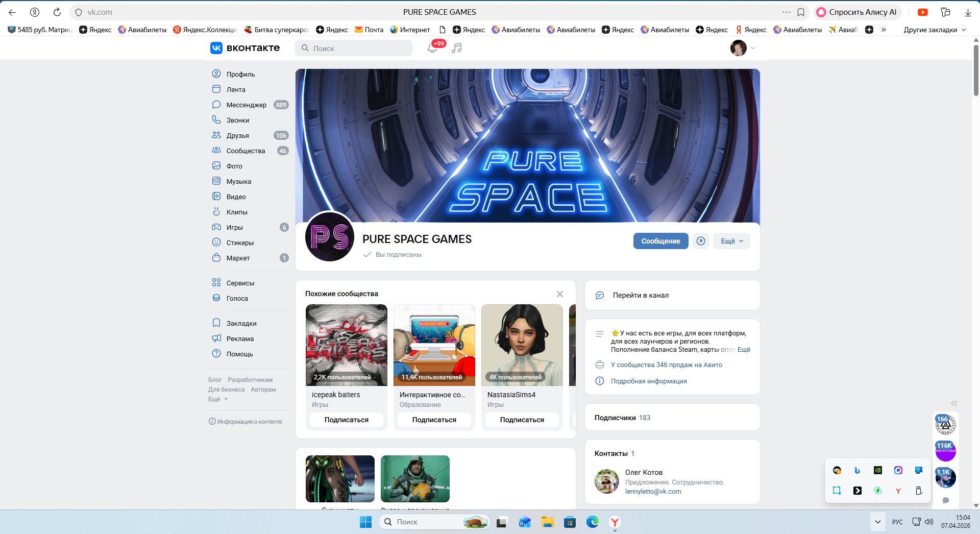Image resolution: width=980 pixels, height=534 pixels.
Task: Open Сообщества in the sidebar
Action: pyautogui.click(x=246, y=151)
